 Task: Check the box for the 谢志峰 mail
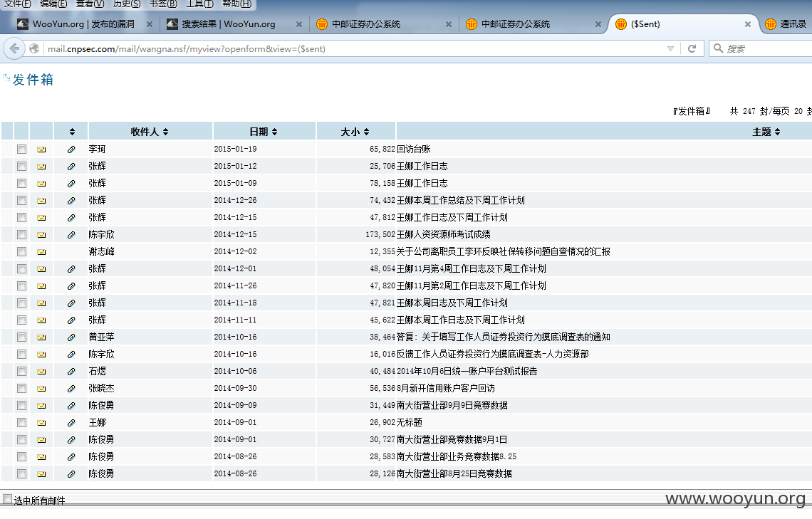pos(21,251)
